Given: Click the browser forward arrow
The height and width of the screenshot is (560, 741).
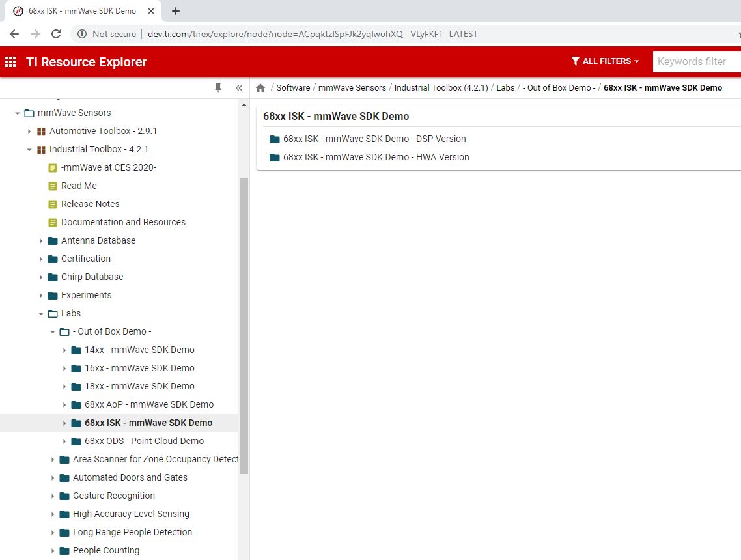Looking at the screenshot, I should pyautogui.click(x=35, y=34).
